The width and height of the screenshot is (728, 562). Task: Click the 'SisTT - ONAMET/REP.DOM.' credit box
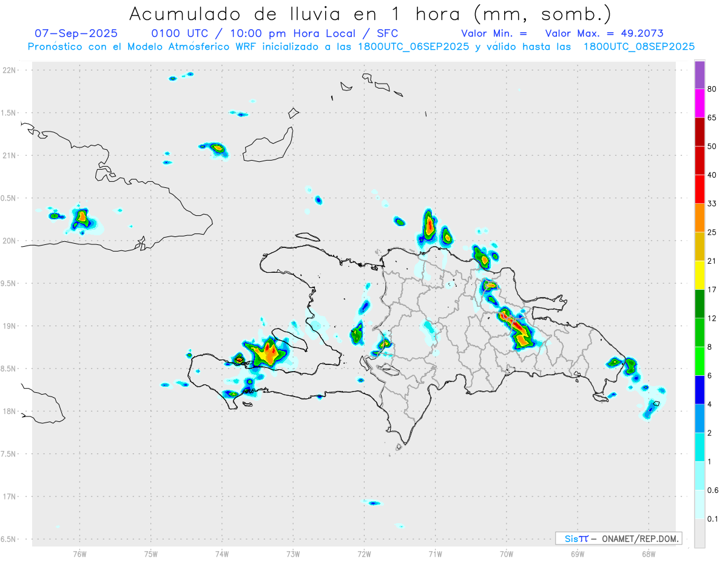[x=618, y=538]
